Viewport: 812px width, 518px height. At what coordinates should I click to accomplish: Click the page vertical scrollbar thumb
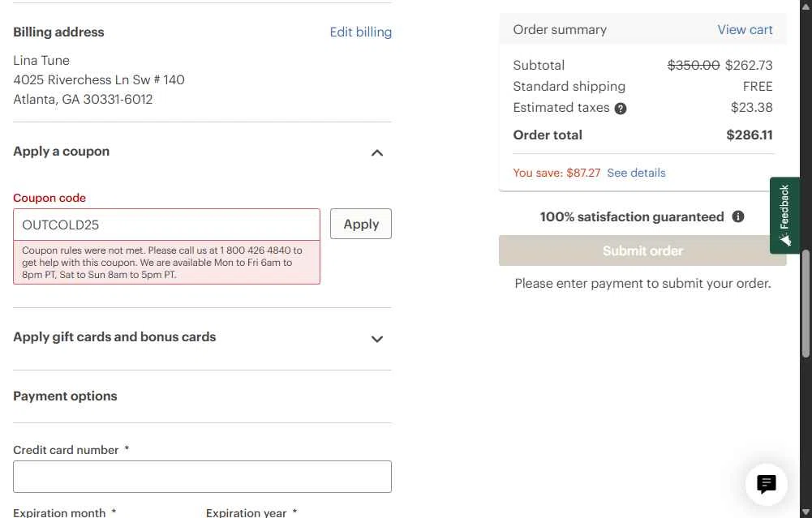click(x=806, y=304)
